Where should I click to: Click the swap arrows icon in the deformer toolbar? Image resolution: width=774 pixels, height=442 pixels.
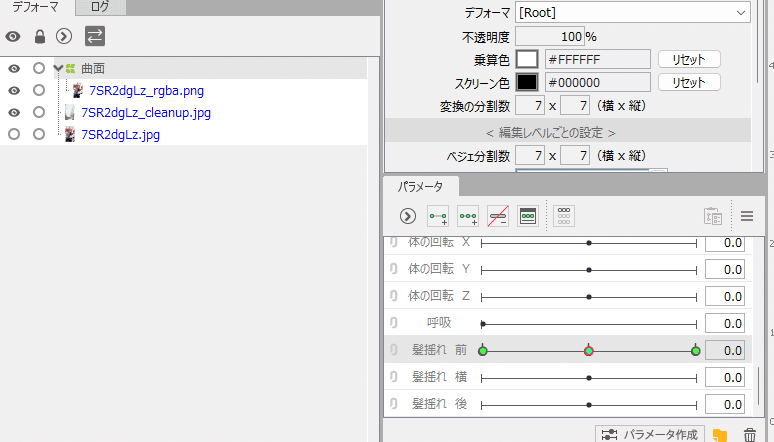pyautogui.click(x=95, y=36)
